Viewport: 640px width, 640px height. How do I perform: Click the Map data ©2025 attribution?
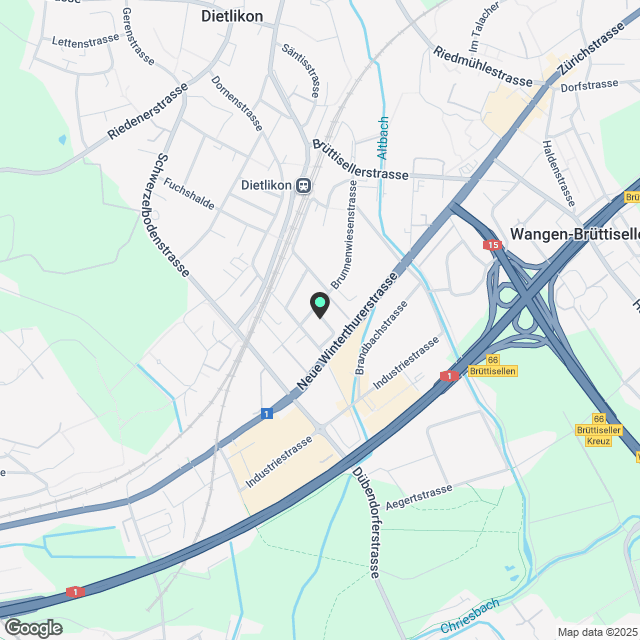tap(598, 632)
